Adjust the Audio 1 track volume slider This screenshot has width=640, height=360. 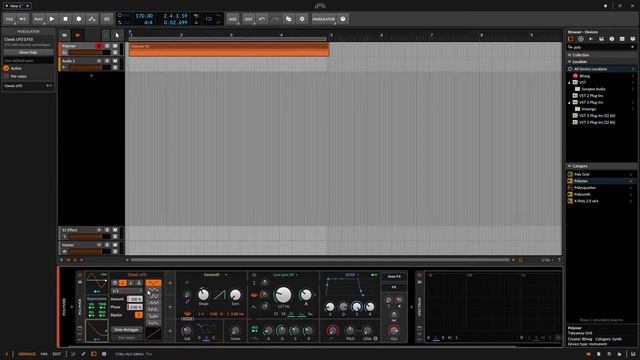click(89, 67)
